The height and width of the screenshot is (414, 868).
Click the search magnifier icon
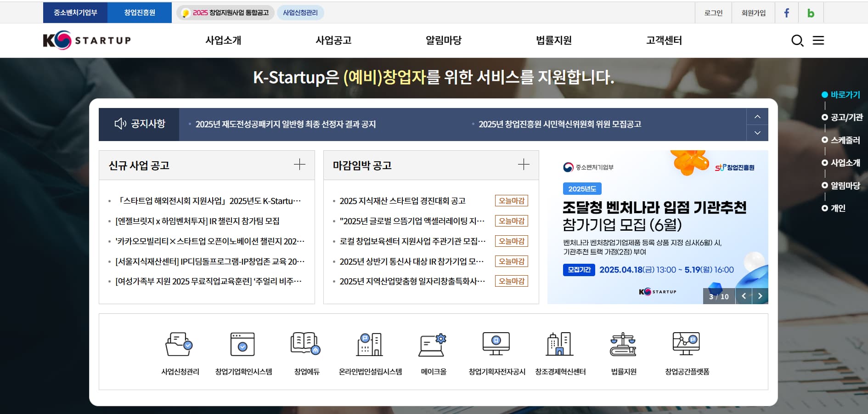tap(798, 40)
